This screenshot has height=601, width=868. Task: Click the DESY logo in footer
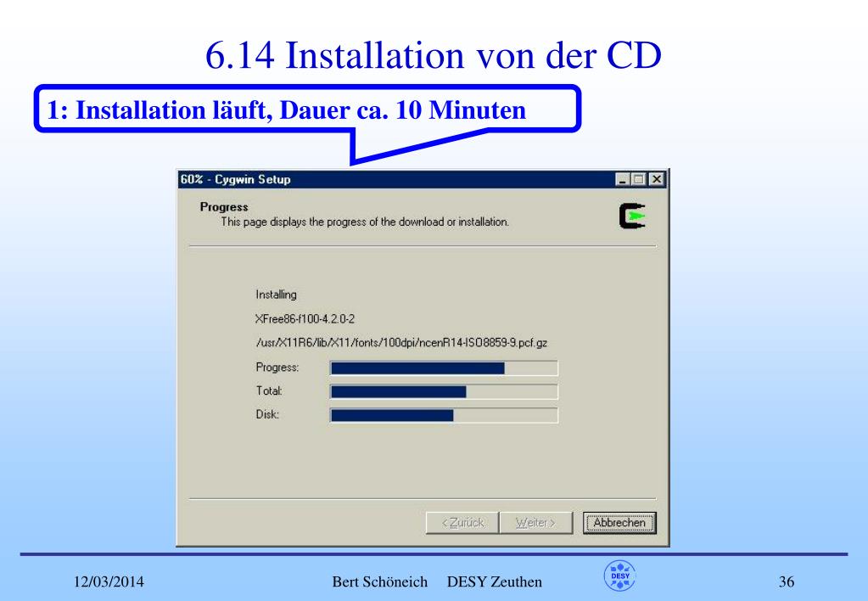620,576
